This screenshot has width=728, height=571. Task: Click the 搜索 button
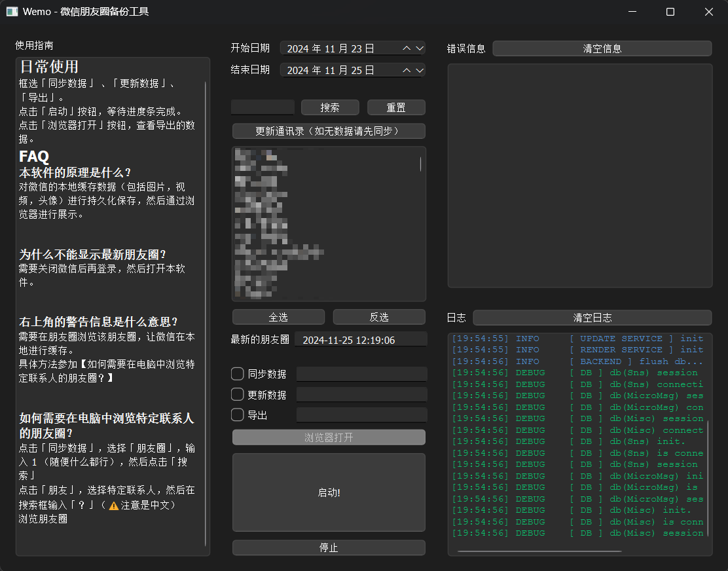point(330,107)
